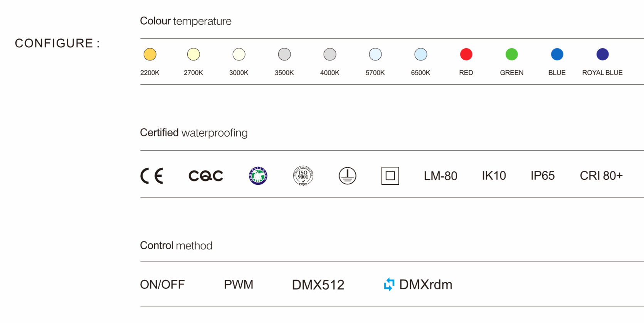Select the RED colour circle
This screenshot has height=323, width=644.
tap(466, 54)
